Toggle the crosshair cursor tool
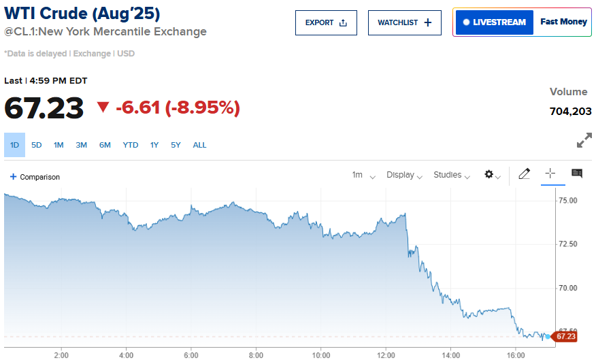The image size is (596, 364). pos(550,174)
